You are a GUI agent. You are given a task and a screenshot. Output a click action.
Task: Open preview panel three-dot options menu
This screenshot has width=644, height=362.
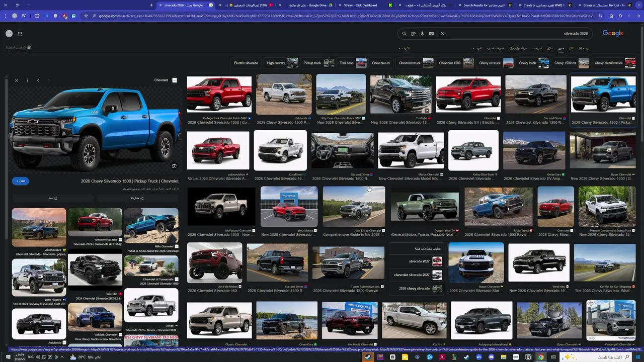coord(27,80)
